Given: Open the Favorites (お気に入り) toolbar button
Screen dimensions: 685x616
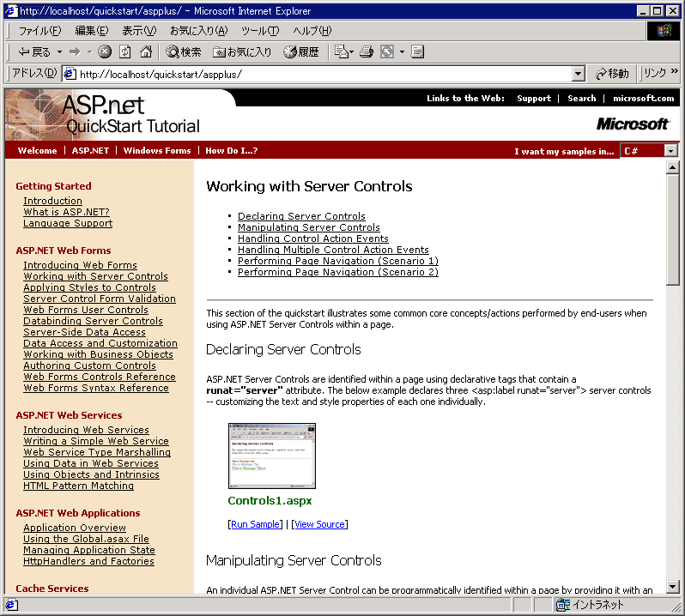Looking at the screenshot, I should 242,52.
